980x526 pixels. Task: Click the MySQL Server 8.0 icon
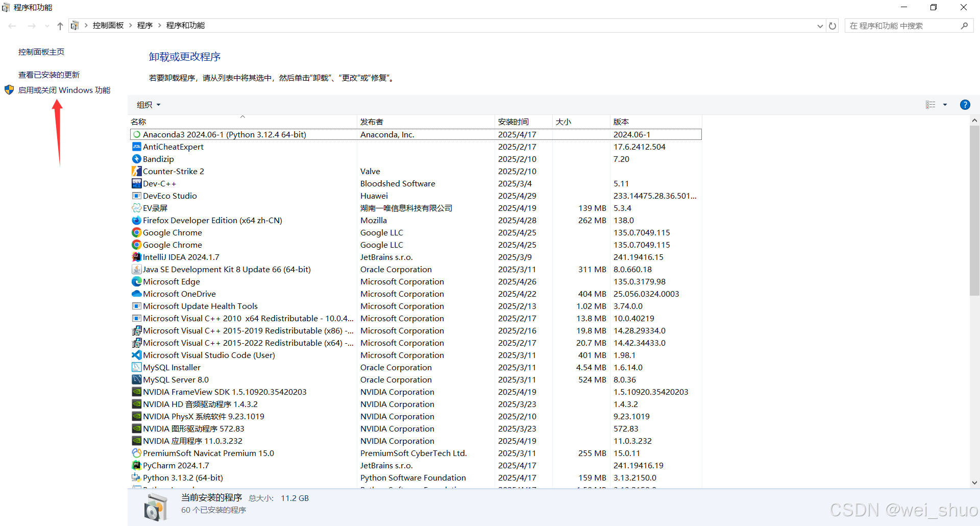tap(137, 380)
